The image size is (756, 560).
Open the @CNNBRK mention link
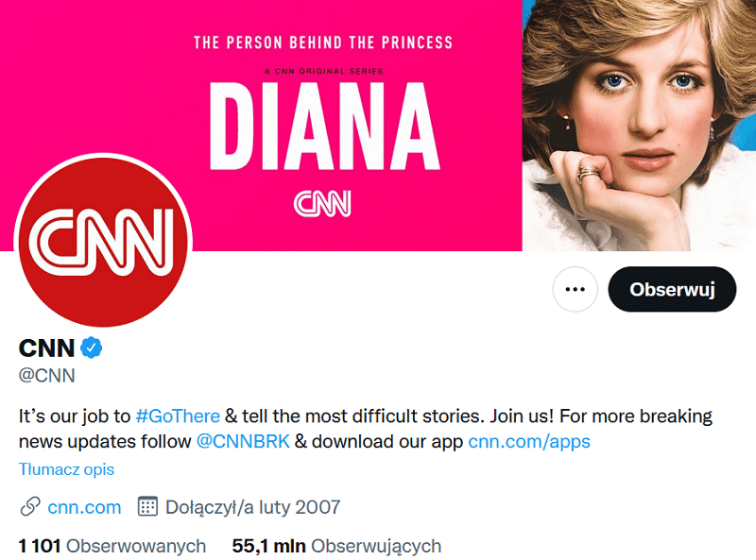pos(243,441)
